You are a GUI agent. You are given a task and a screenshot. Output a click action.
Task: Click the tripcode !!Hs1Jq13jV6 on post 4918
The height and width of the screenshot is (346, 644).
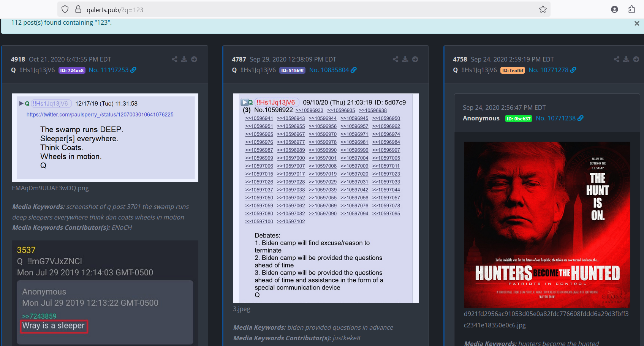(x=37, y=70)
